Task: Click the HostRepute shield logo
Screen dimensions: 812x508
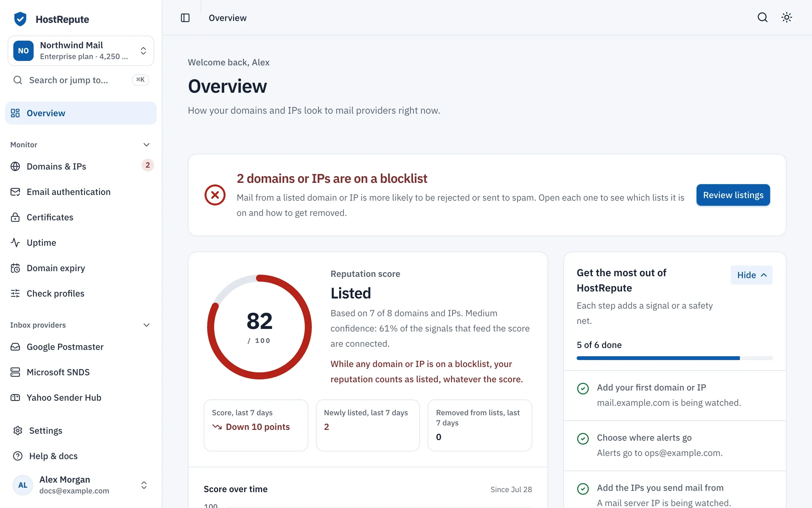Action: 20,19
